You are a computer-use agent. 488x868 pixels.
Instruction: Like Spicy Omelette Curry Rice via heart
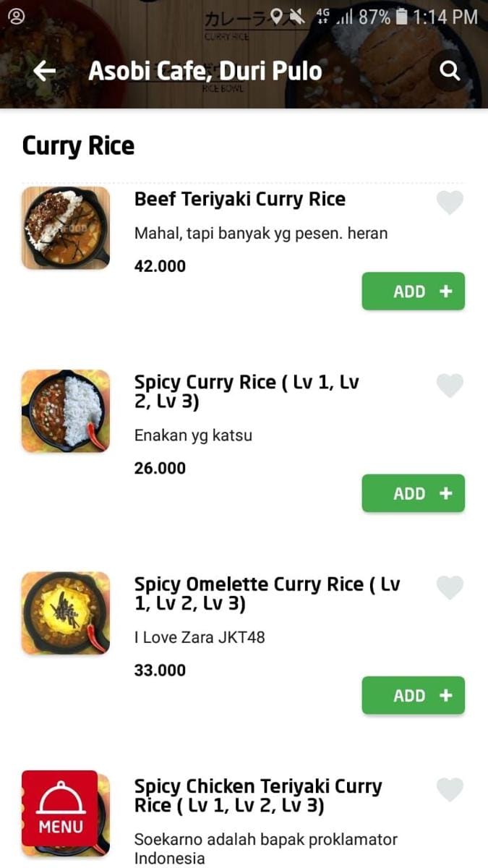tap(450, 587)
